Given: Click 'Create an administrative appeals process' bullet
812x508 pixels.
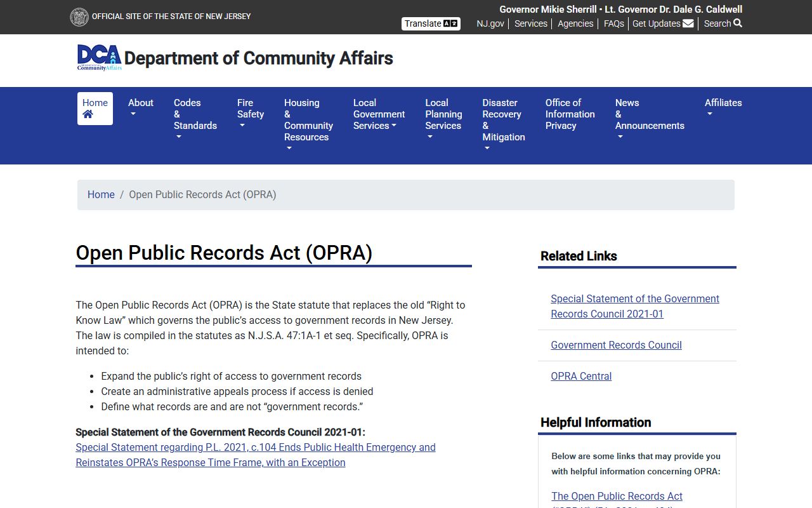Looking at the screenshot, I should tap(237, 392).
